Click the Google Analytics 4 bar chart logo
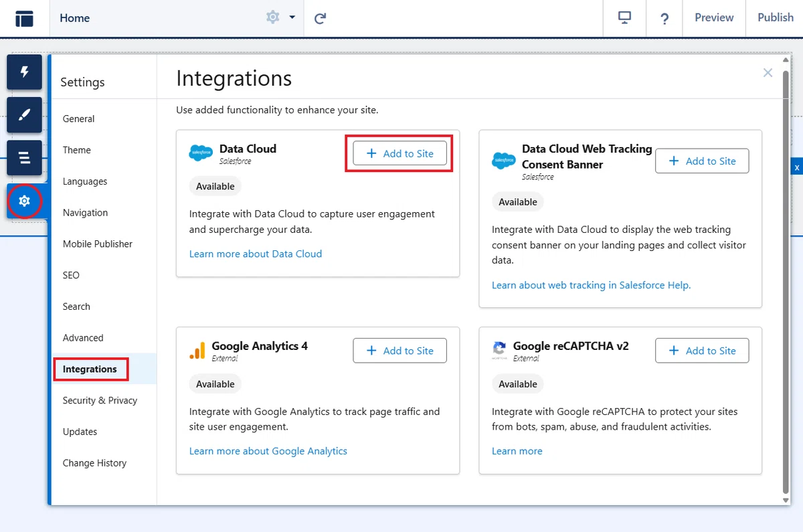 [197, 351]
